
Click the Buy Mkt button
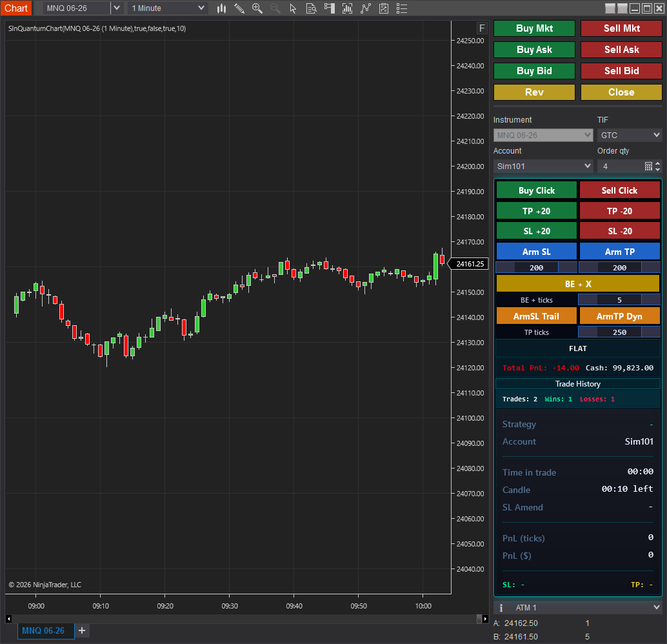pos(533,28)
